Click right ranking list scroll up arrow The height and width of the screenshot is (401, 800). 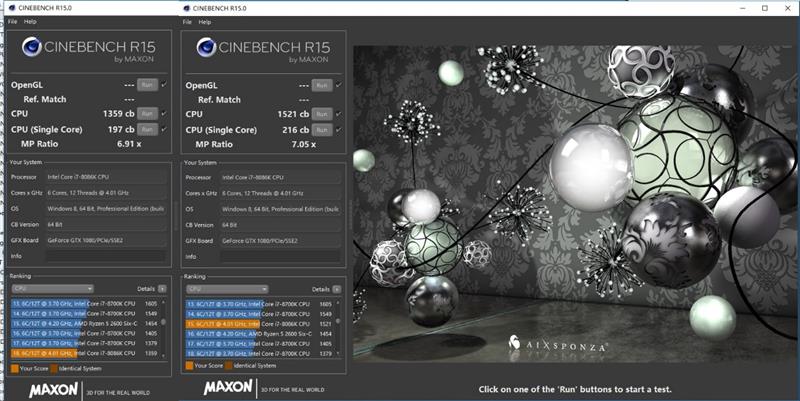(338, 303)
